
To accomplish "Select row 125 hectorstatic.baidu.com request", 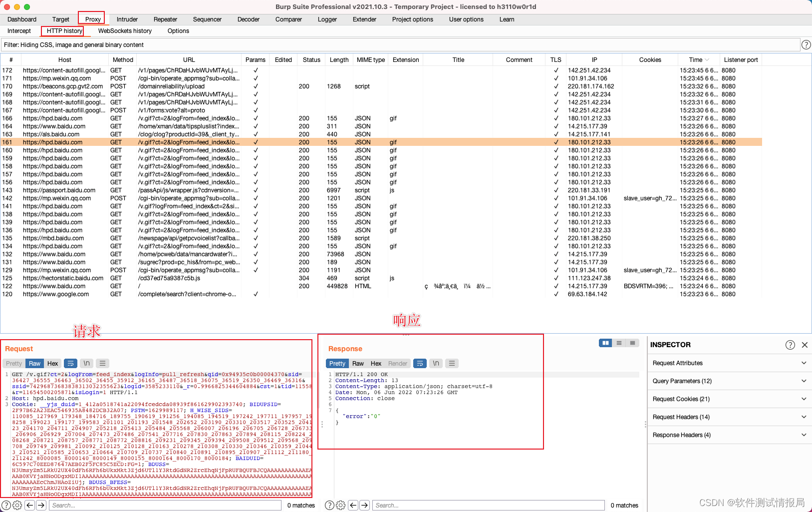I will pyautogui.click(x=381, y=278).
